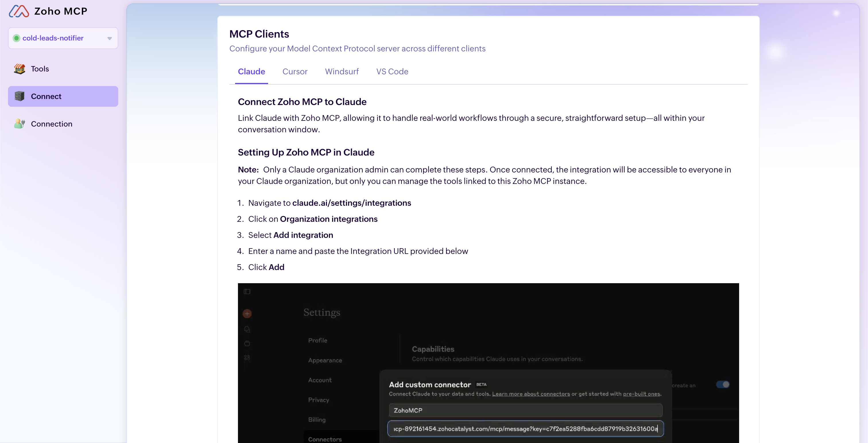Click the pre-built ones link
This screenshot has height=443, width=868.
click(641, 394)
